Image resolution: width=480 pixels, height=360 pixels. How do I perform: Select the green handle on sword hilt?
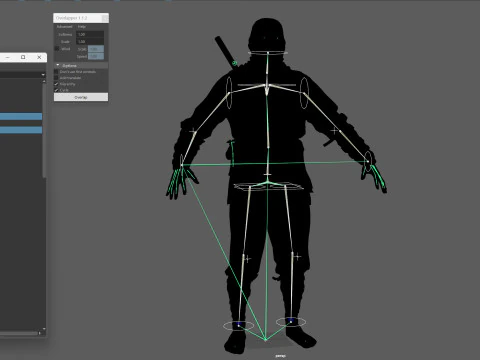tap(235, 63)
